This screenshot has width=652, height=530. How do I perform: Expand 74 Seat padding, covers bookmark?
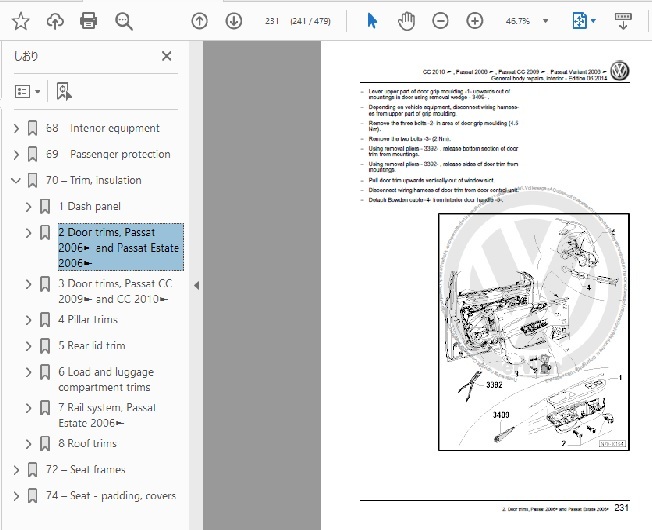pyautogui.click(x=16, y=496)
